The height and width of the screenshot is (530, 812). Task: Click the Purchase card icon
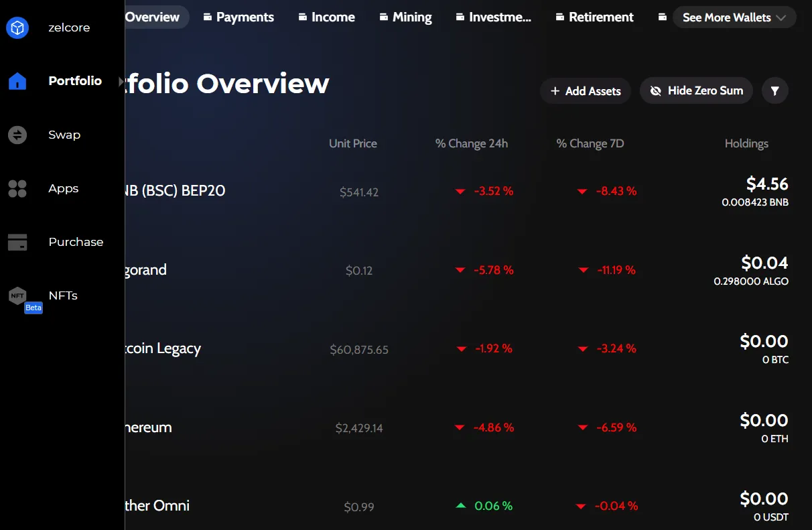click(17, 242)
